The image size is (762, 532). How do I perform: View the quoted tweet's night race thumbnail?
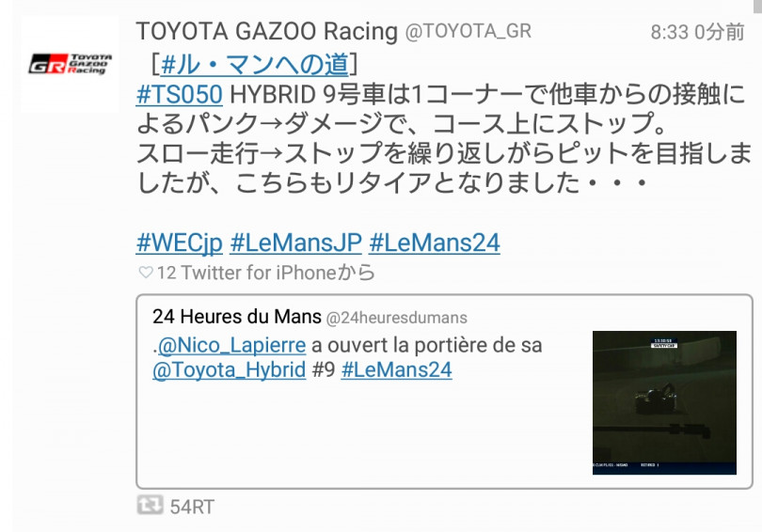point(664,402)
